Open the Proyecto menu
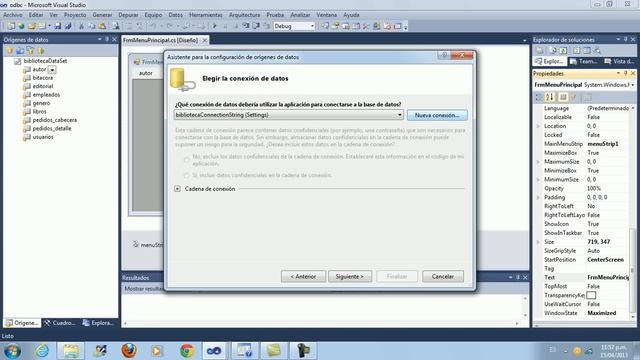 75,15
